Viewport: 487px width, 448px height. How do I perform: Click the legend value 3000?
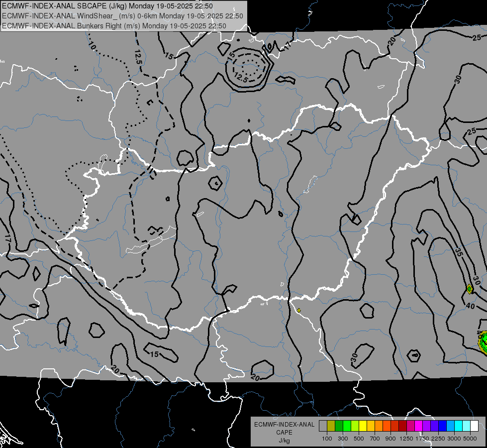[454, 439]
